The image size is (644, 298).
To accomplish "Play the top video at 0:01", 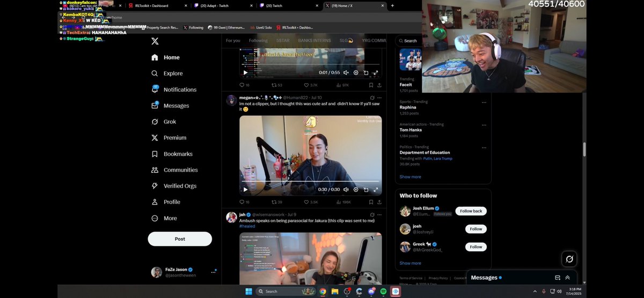I will click(x=246, y=72).
